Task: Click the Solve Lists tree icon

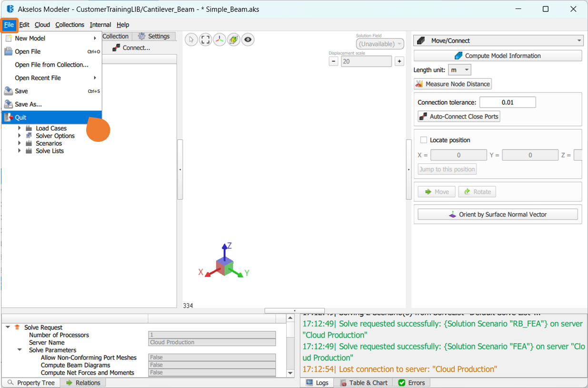Action: click(29, 151)
